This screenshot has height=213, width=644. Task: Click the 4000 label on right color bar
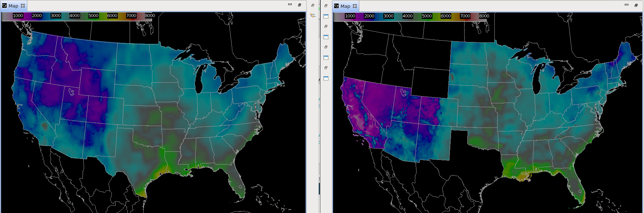[x=407, y=16]
